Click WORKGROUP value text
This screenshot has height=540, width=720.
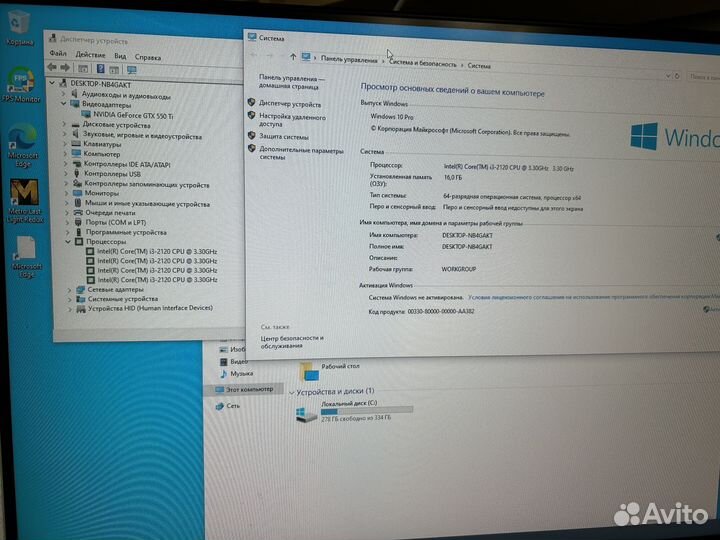[458, 269]
